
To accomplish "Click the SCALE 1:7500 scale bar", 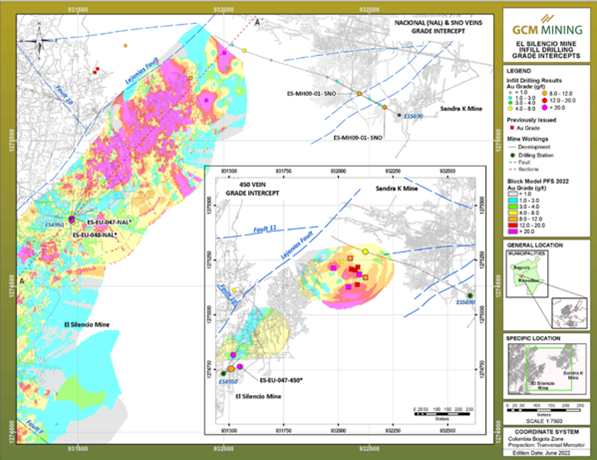I will pos(544,413).
